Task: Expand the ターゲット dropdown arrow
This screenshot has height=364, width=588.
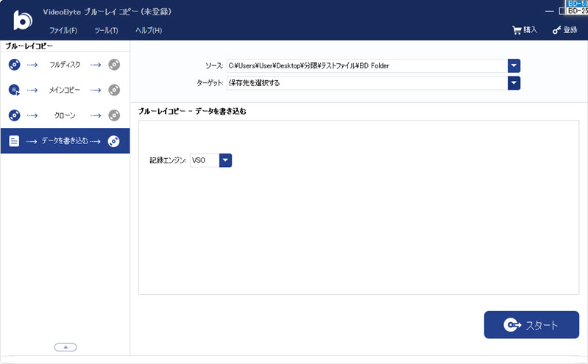Action: tap(514, 83)
